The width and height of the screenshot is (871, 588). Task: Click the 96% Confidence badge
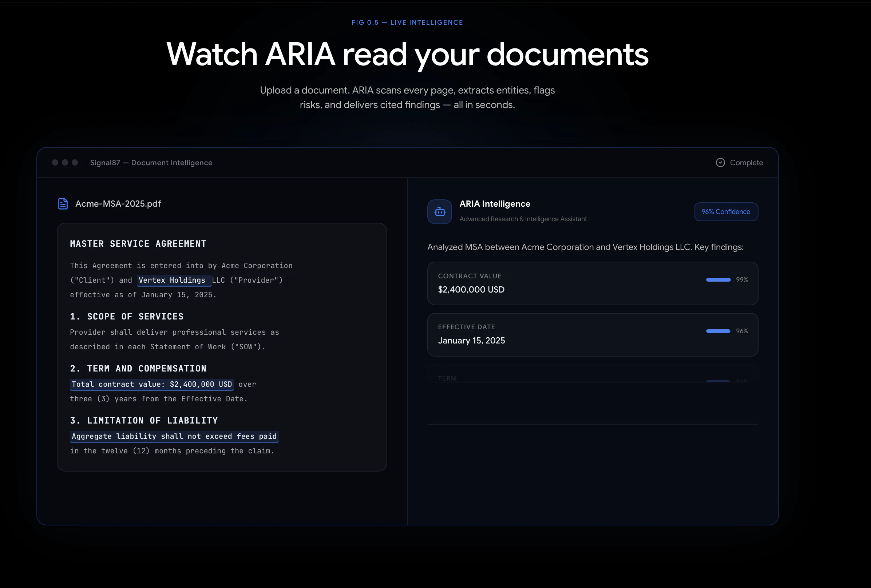coord(725,212)
